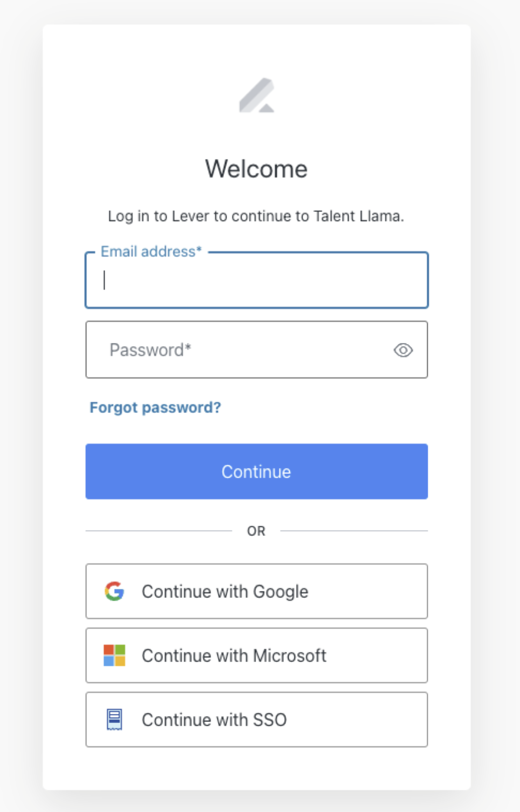Screen dimensions: 520x812
Task: Click the SSO badge icon
Action: [114, 719]
